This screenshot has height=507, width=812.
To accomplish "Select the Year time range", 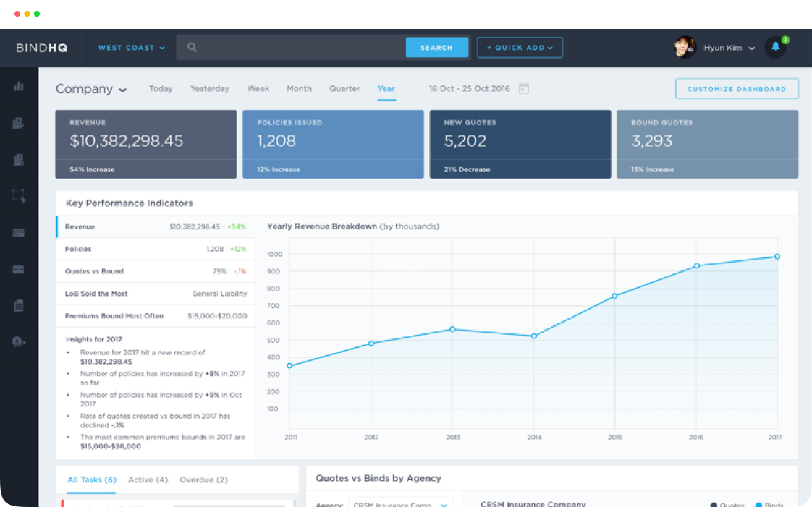I will pyautogui.click(x=386, y=88).
